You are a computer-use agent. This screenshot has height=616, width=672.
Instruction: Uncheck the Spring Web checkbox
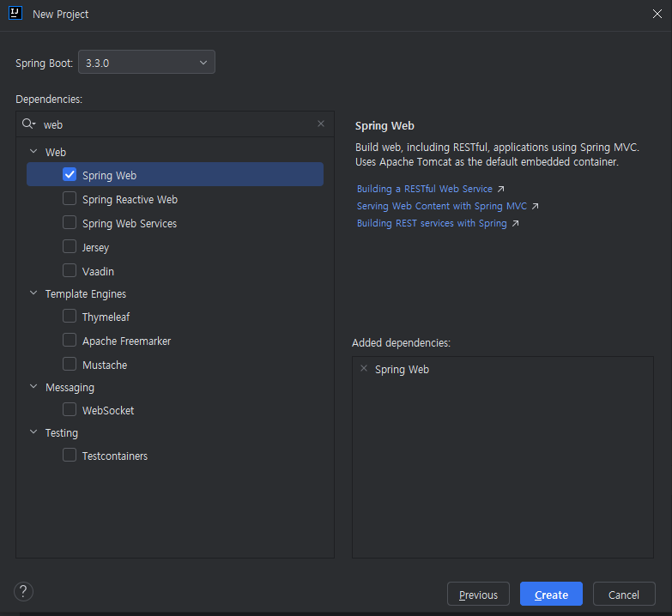point(70,174)
